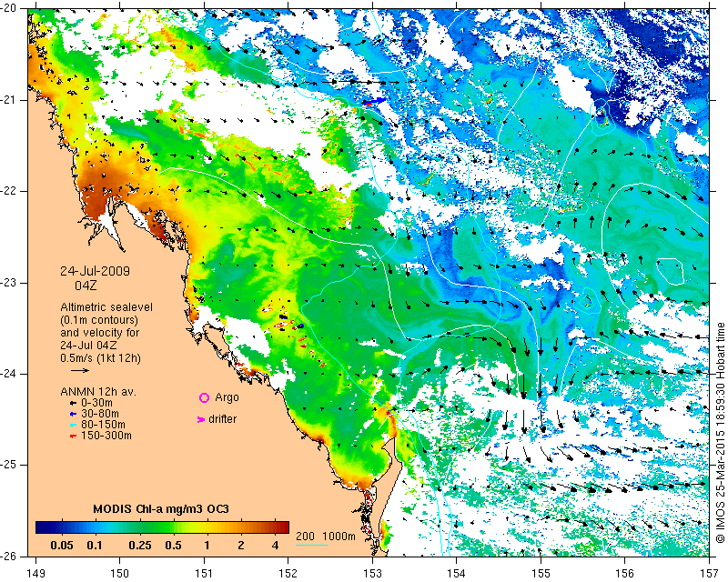
Task: Click the longitude axis label "150"
Action: tap(120, 574)
